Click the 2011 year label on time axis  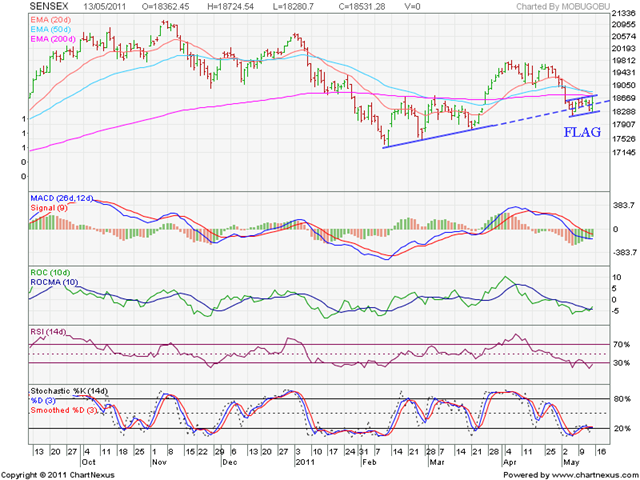(304, 462)
